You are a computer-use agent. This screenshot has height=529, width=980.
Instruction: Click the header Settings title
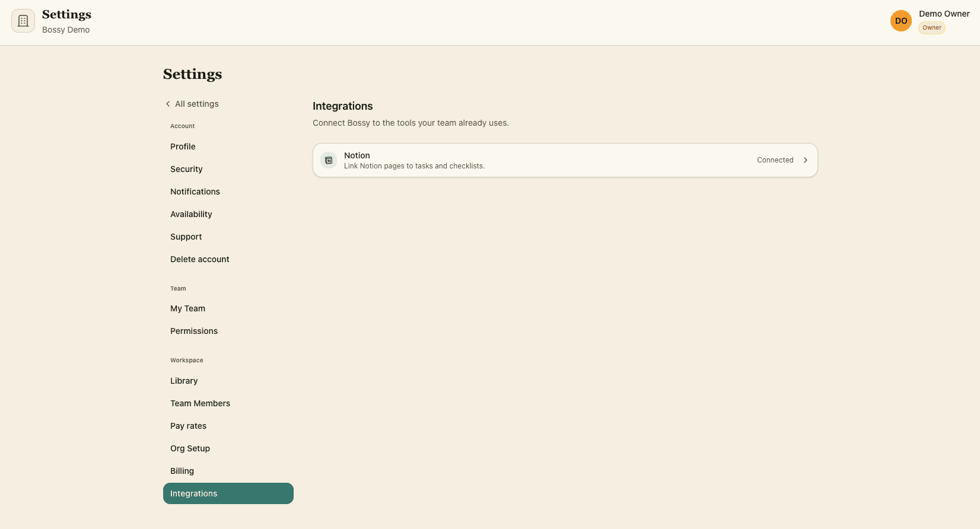pos(66,14)
